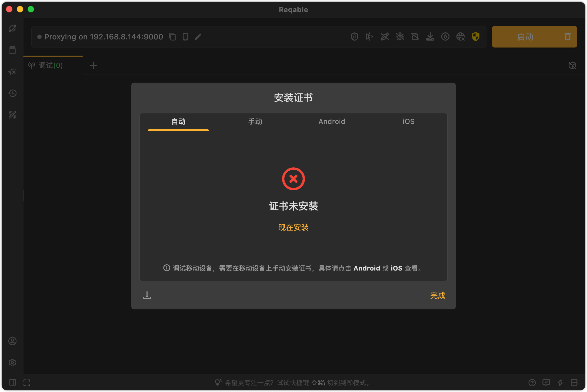
Task: Edit the proxy address with pencil icon
Action: point(198,36)
